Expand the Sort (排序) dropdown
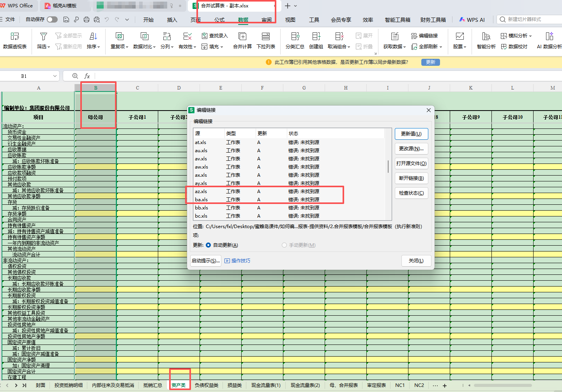The height and width of the screenshot is (392, 562). (x=94, y=47)
